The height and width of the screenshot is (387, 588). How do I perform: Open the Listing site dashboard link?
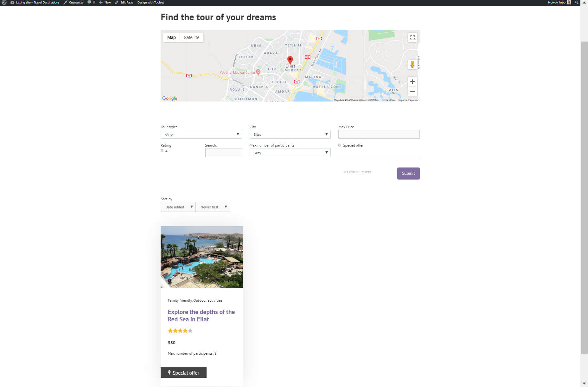click(35, 3)
